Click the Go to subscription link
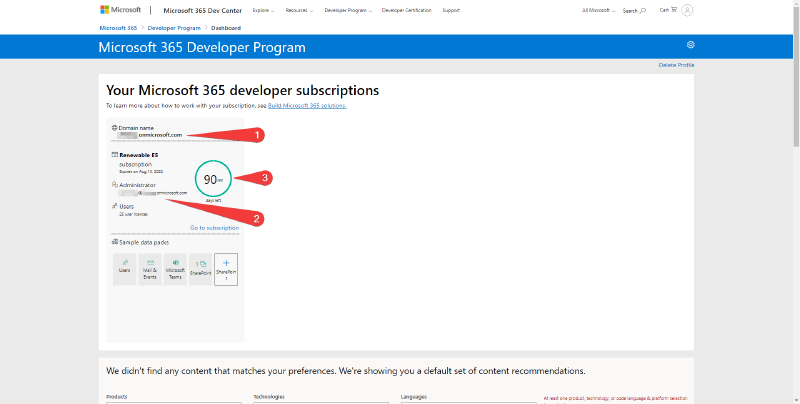Screen dimensions: 800x404 click(x=214, y=228)
